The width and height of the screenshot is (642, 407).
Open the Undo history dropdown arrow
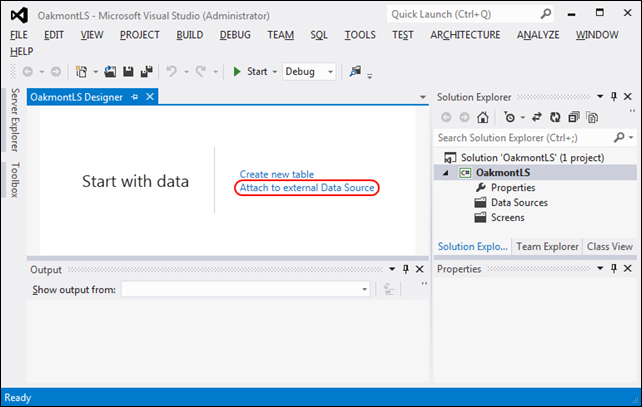[186, 72]
